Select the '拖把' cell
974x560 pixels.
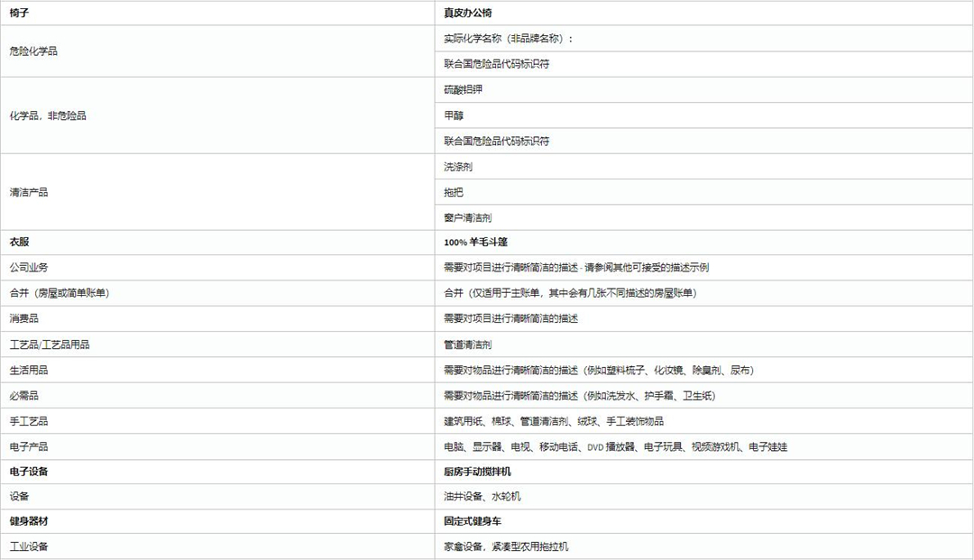pyautogui.click(x=703, y=192)
